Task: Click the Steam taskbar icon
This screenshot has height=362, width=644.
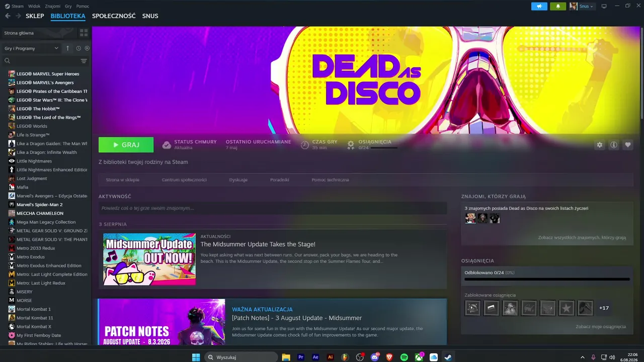Action: 448,357
